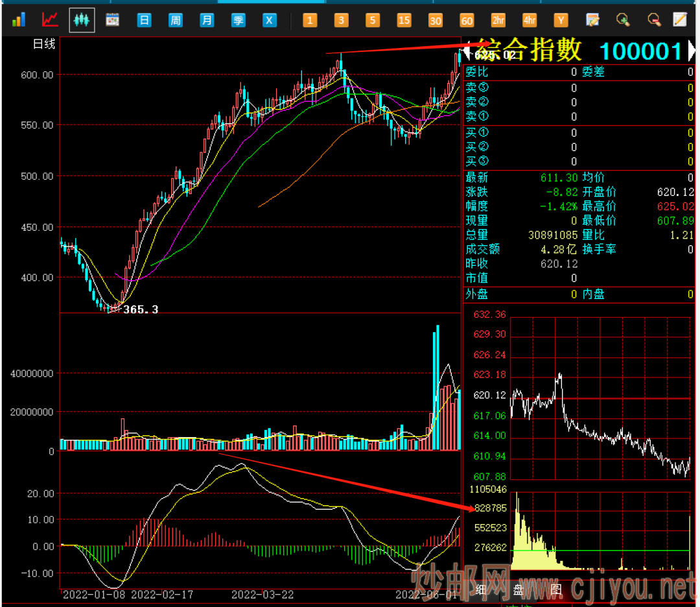Click the zoom in magnifier icon
This screenshot has width=700, height=607.
click(623, 20)
